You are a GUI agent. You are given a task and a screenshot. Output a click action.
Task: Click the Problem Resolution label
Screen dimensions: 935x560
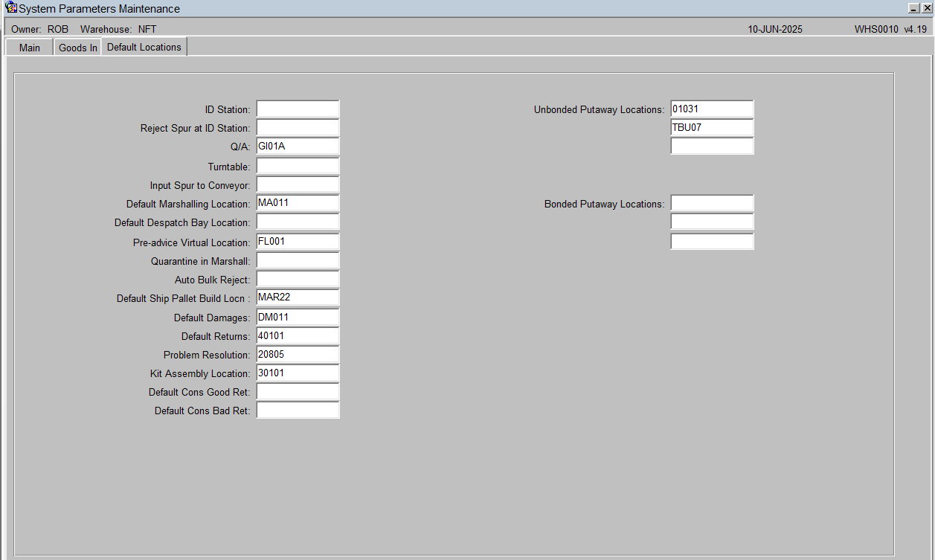click(207, 355)
